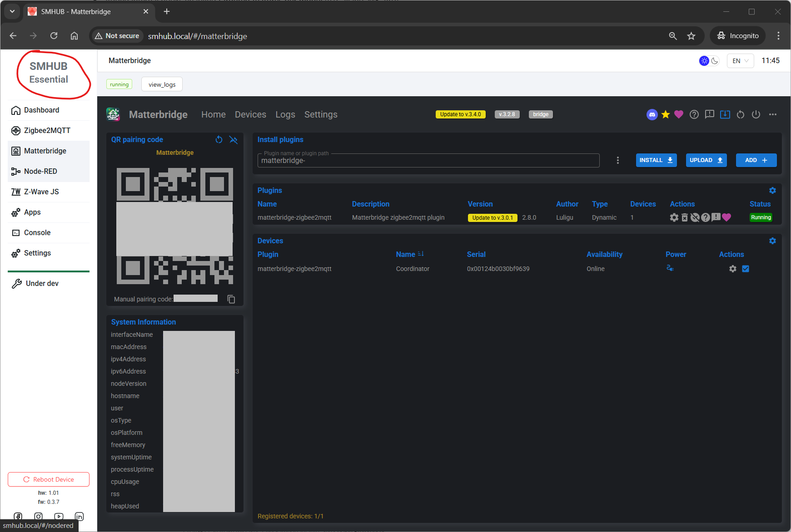Open the three-dot menu in Matterbridge header
The image size is (791, 532).
click(773, 115)
